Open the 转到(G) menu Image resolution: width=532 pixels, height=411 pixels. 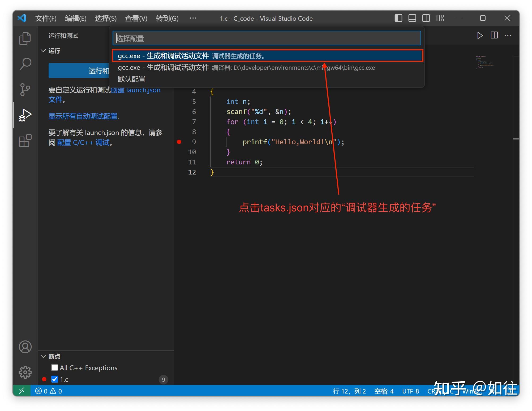click(x=167, y=18)
